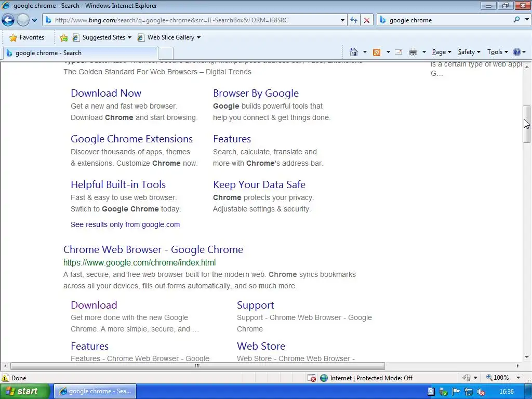This screenshot has height=399, width=532.
Task: Click the horizontal scrollbar thumb
Action: [197, 366]
